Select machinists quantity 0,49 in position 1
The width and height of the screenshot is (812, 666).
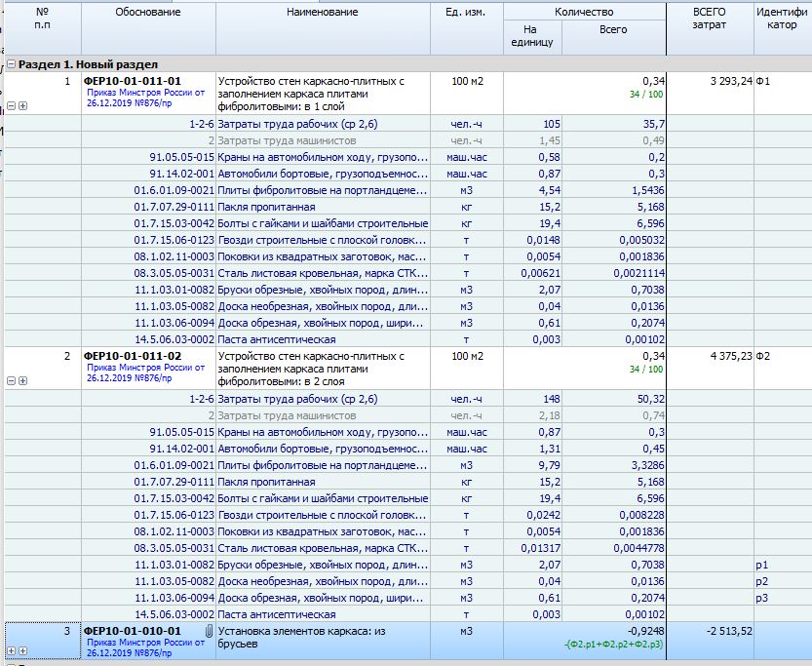pyautogui.click(x=654, y=140)
